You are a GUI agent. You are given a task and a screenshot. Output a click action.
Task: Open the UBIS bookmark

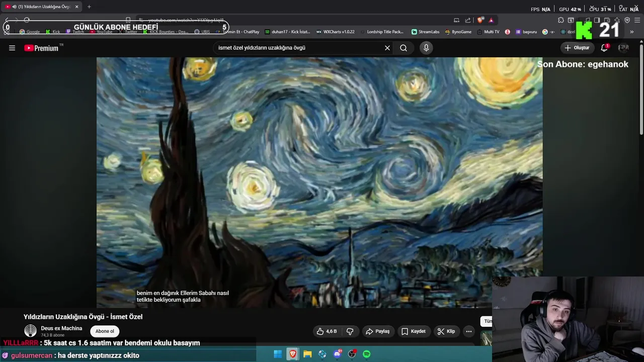[x=202, y=32]
